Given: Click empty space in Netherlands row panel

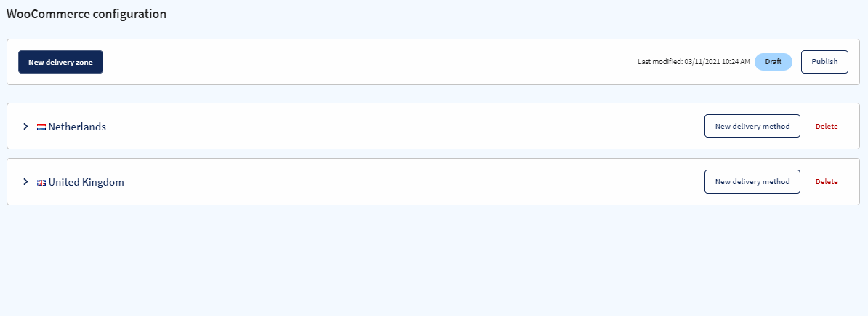Looking at the screenshot, I should coord(404,127).
